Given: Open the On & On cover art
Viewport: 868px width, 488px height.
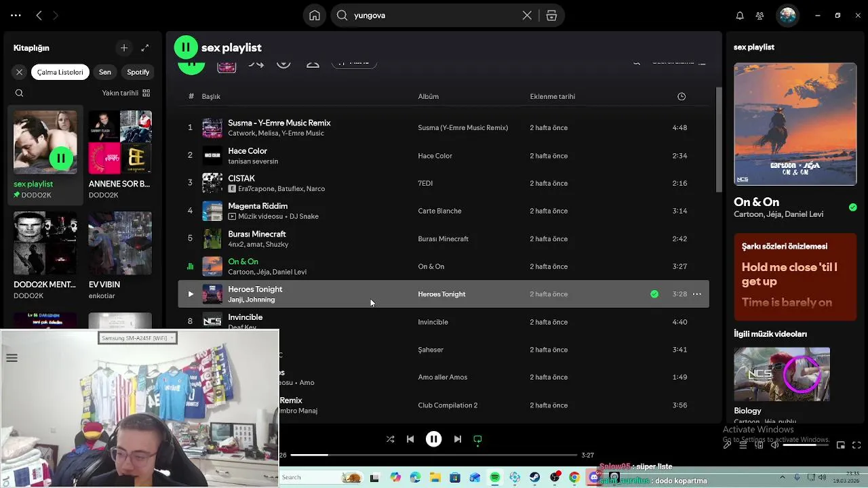Looking at the screenshot, I should [x=795, y=124].
